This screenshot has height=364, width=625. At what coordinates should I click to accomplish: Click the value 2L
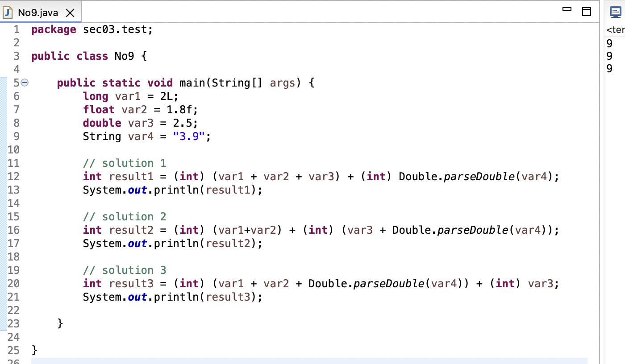click(x=167, y=96)
